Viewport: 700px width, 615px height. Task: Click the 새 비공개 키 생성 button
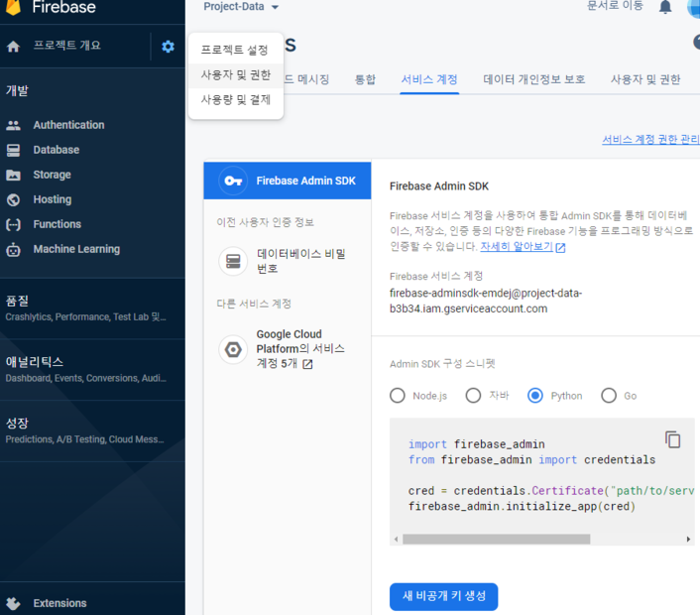(444, 596)
